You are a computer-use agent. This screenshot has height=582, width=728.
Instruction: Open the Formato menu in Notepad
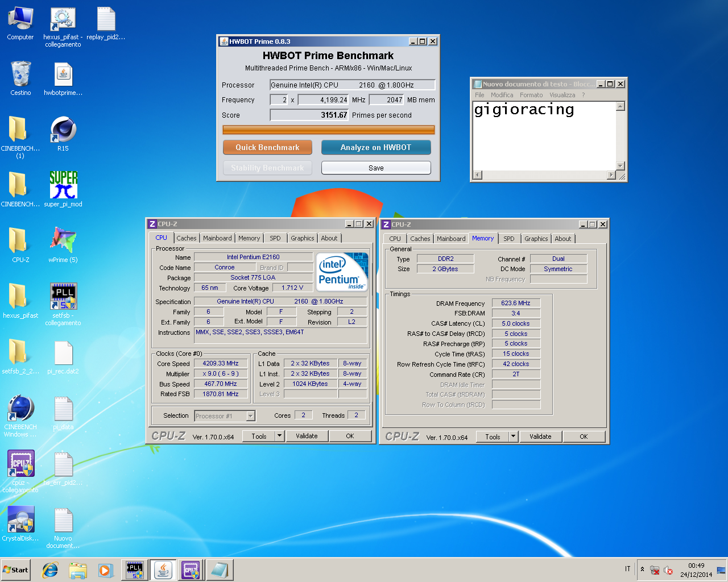pyautogui.click(x=531, y=95)
